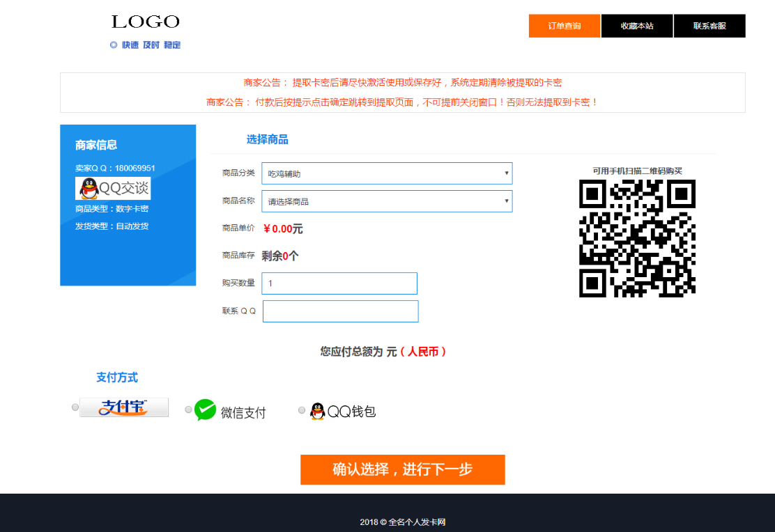
Task: Click the QQ钱包 penguin icon
Action: [317, 411]
